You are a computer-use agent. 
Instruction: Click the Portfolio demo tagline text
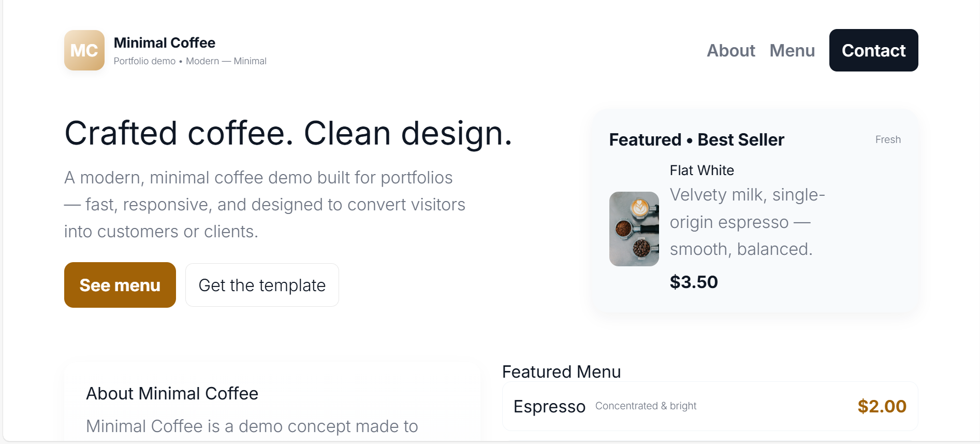tap(190, 61)
